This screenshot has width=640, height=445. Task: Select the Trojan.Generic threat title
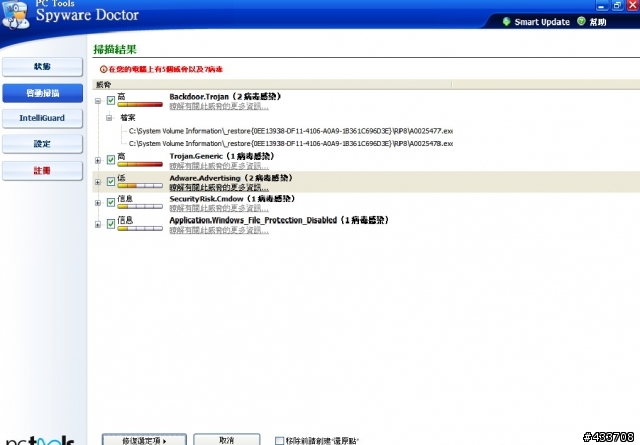click(x=222, y=156)
